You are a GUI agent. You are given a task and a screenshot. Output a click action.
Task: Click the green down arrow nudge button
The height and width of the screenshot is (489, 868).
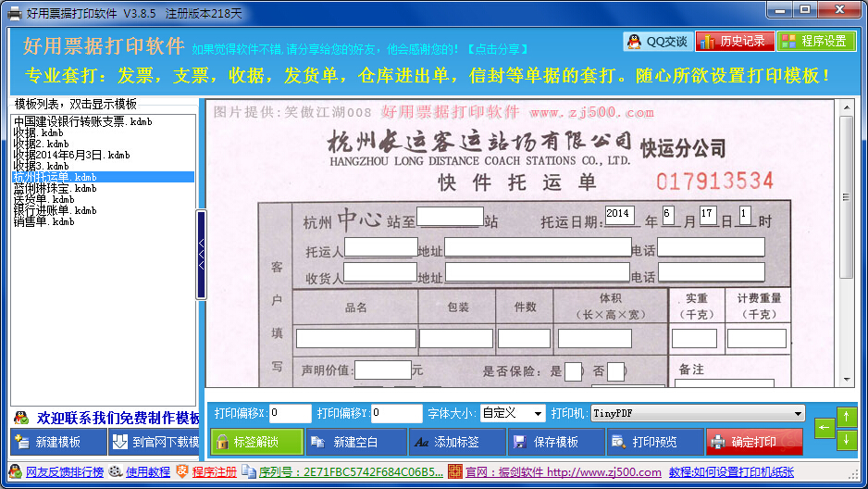(846, 440)
